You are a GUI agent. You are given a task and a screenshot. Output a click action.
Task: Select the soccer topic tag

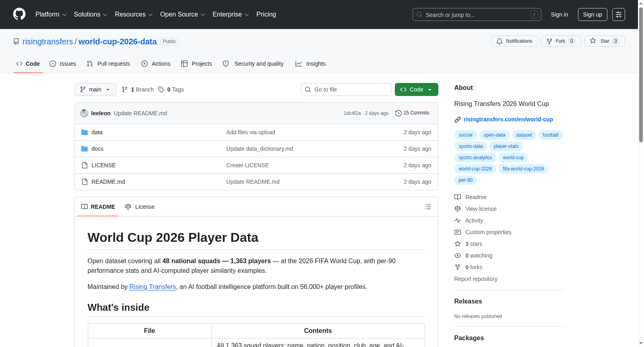pos(466,135)
